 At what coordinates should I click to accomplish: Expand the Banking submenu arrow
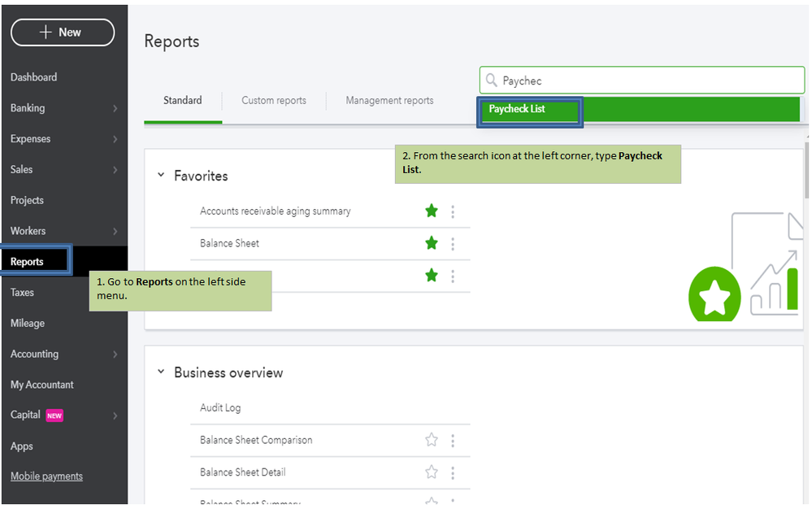click(115, 108)
